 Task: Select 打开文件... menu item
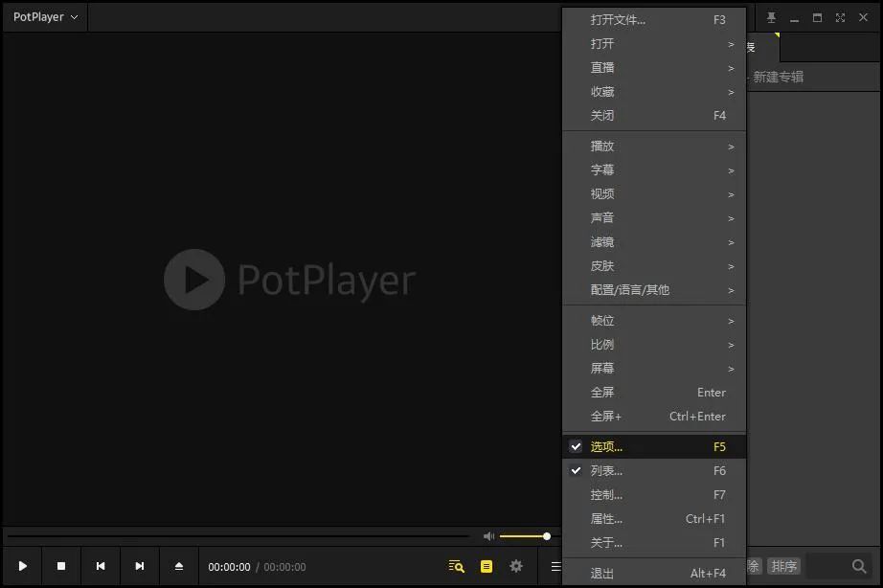click(x=654, y=20)
